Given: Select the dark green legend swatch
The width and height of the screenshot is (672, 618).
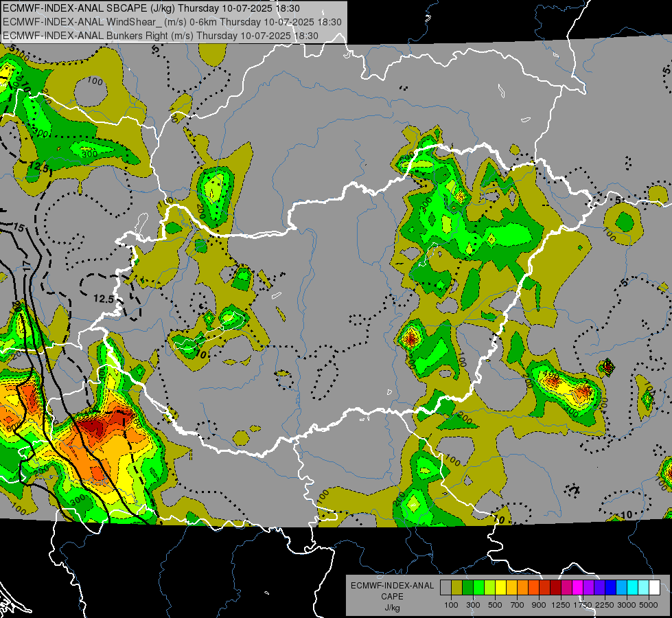Looking at the screenshot, I should 467,587.
